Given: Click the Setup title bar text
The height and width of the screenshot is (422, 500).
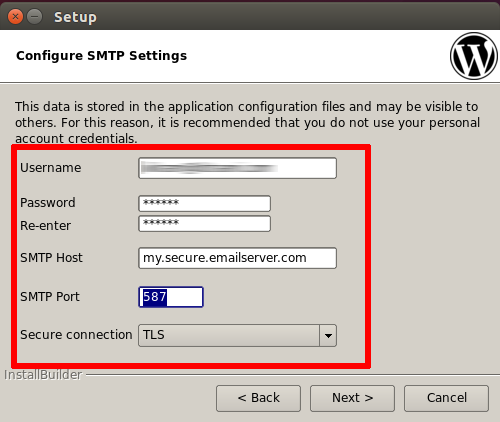Looking at the screenshot, I should point(75,17).
